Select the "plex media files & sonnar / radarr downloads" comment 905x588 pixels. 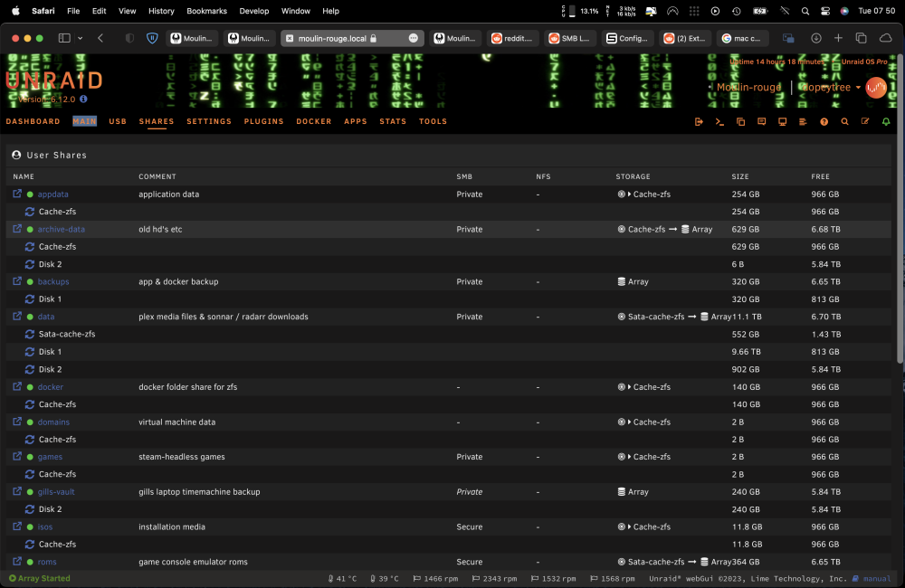pyautogui.click(x=224, y=317)
